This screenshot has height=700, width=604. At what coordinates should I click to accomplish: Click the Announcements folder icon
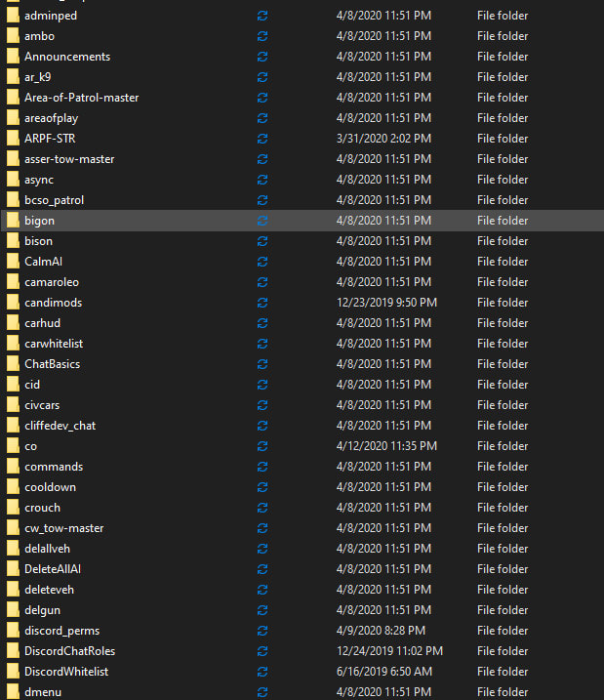pyautogui.click(x=13, y=57)
